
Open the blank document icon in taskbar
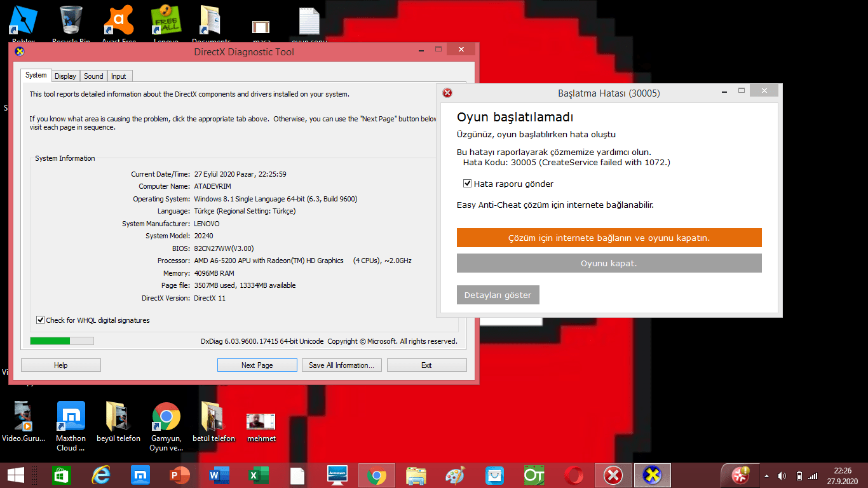pos(297,475)
